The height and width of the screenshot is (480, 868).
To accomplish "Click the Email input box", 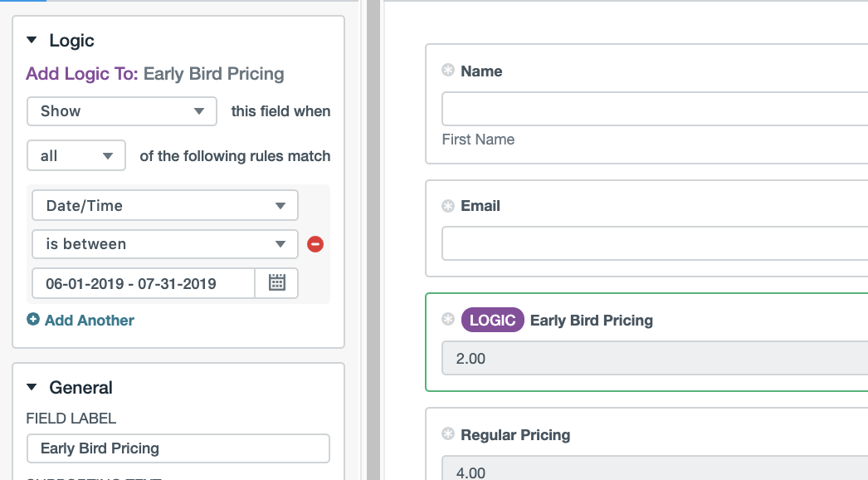I will (656, 242).
